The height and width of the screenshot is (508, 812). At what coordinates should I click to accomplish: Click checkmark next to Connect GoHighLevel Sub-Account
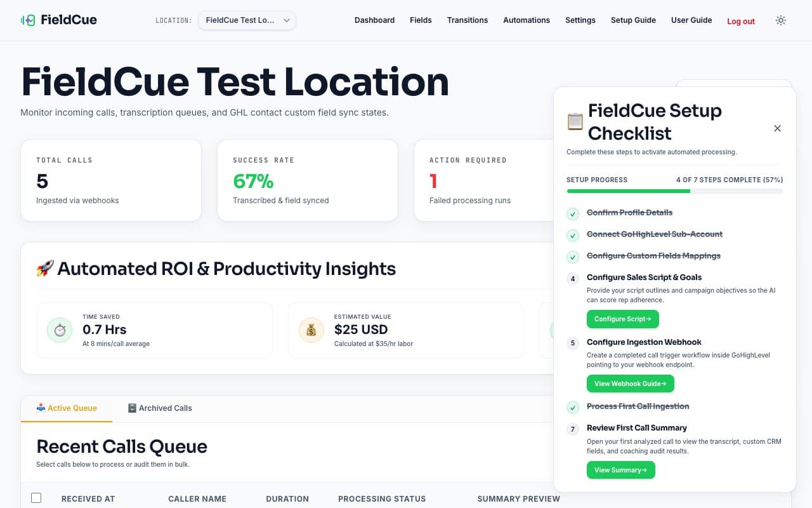click(573, 236)
